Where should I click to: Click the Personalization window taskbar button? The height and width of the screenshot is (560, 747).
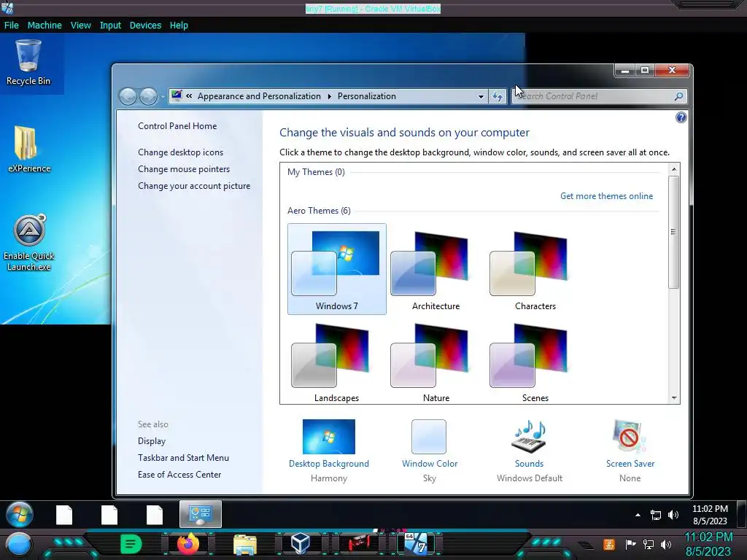pos(200,514)
